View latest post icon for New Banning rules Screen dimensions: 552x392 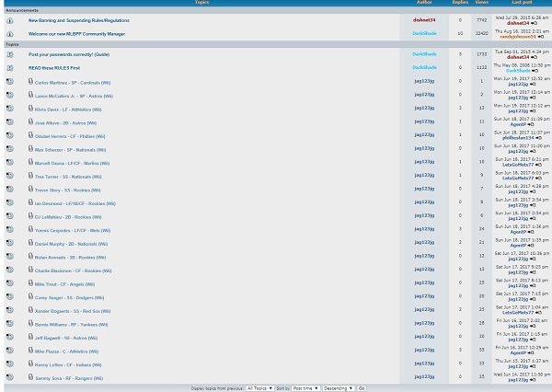pyautogui.click(x=534, y=23)
